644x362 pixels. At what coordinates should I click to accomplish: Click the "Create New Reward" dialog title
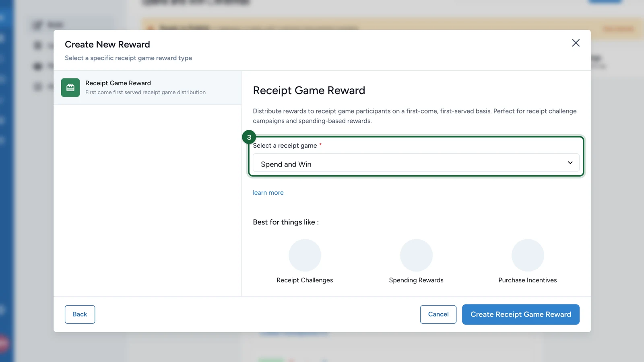tap(107, 44)
